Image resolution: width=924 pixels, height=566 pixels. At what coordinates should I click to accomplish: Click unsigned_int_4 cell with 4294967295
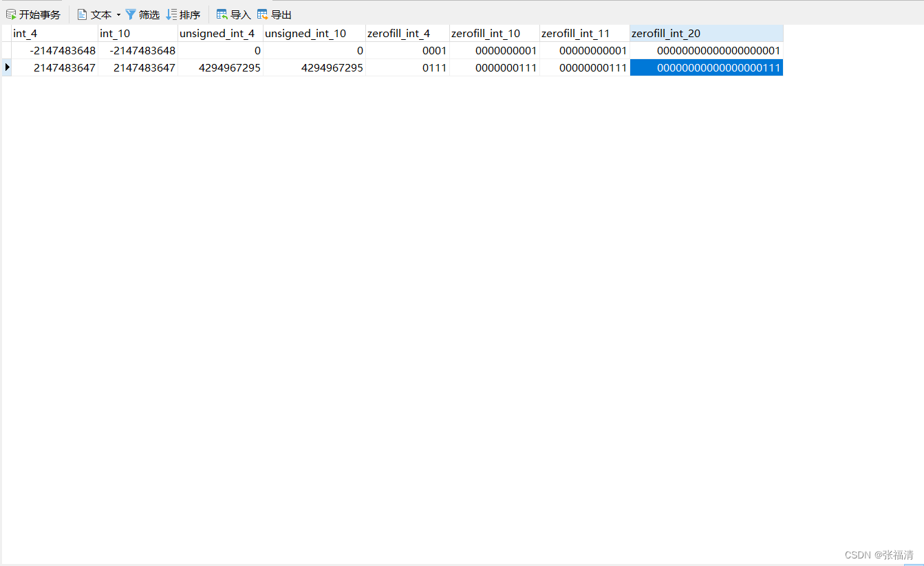click(x=220, y=67)
